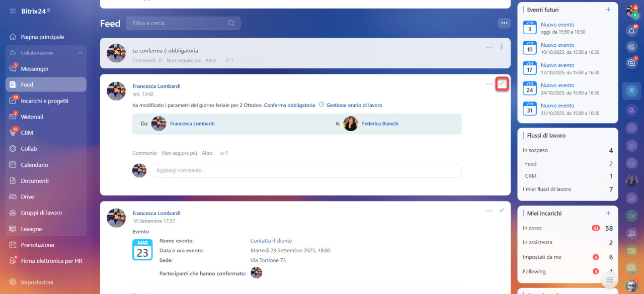Click the hamburger menu next to Bitrix24
The width and height of the screenshot is (644, 294).
(x=13, y=11)
